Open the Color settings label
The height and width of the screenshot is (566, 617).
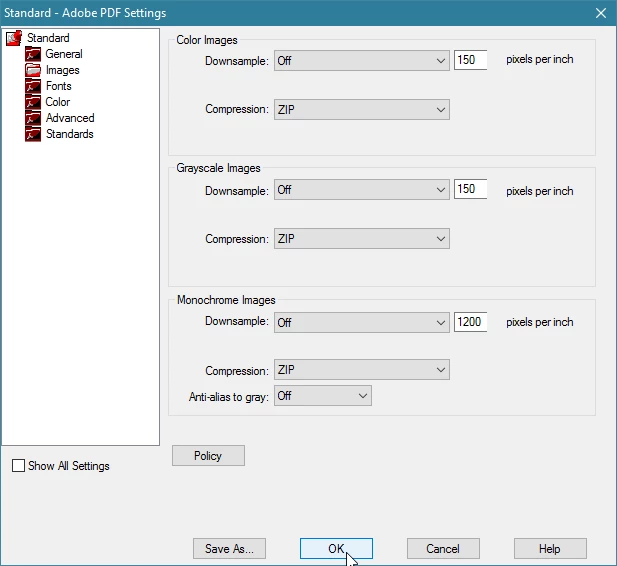click(x=58, y=102)
